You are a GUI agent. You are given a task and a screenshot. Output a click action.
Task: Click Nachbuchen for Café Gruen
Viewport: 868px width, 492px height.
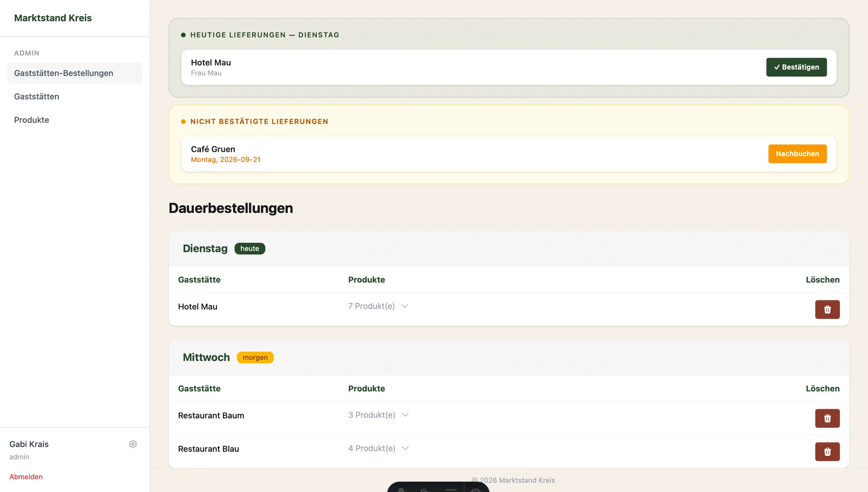[x=797, y=154]
